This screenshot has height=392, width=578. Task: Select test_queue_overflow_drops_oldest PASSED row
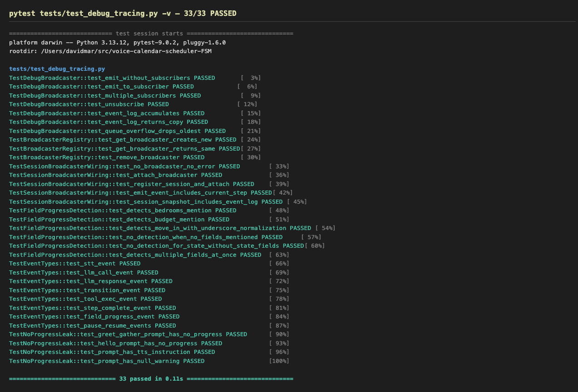coord(135,131)
